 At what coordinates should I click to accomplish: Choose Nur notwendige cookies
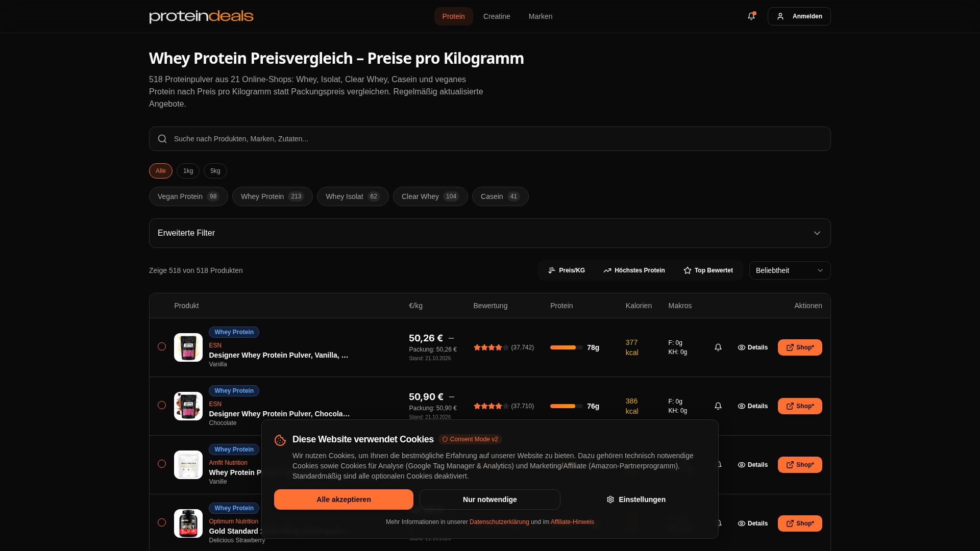[490, 499]
